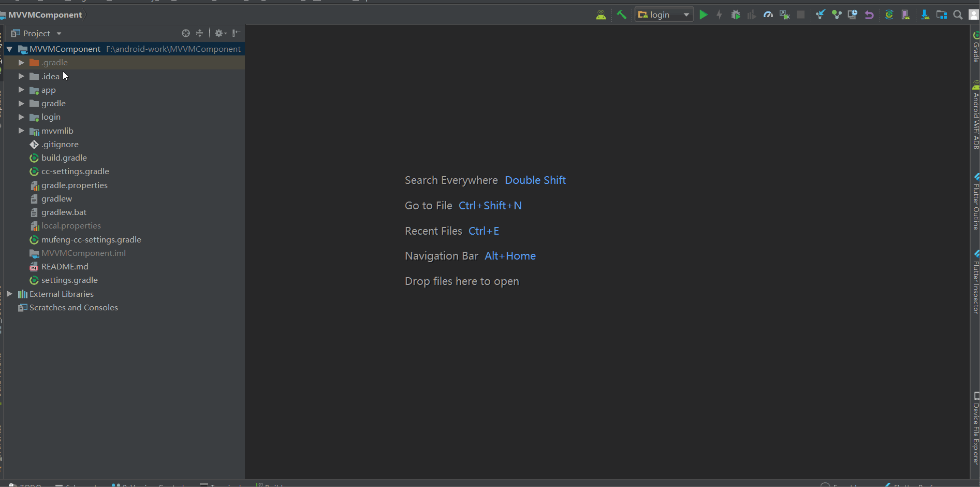This screenshot has width=980, height=487.
Task: Select the mufeng-cc-settings.gradle file
Action: pos(91,240)
